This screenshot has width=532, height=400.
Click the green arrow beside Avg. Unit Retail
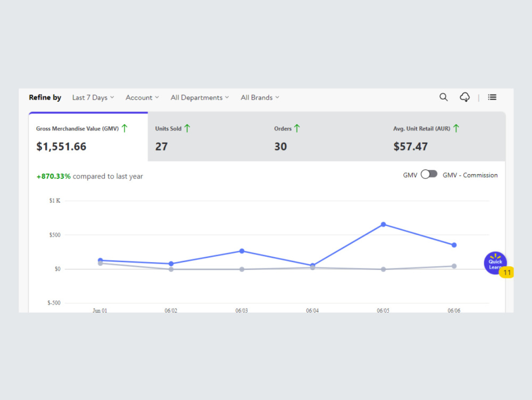[x=456, y=128]
